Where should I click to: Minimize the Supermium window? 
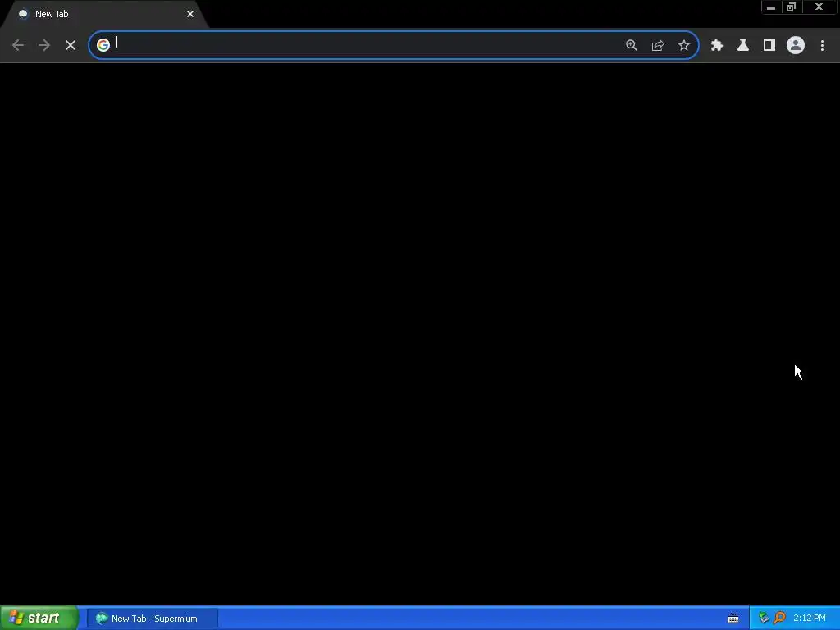click(771, 7)
